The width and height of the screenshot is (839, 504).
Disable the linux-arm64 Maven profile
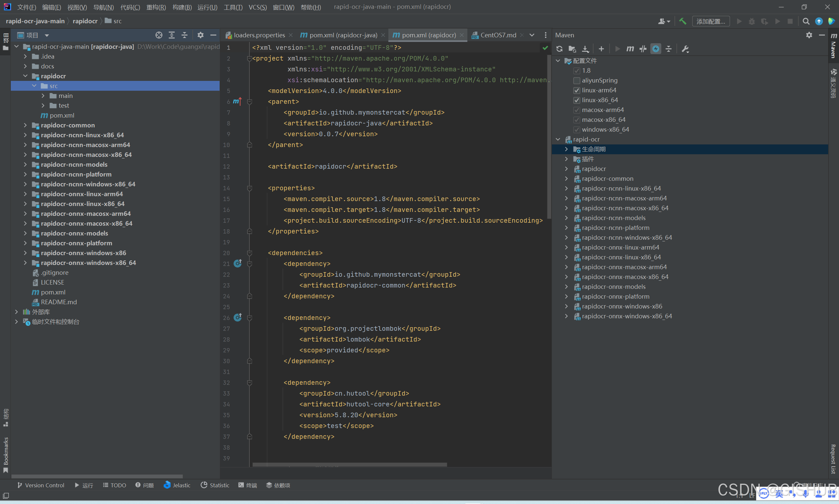click(576, 90)
